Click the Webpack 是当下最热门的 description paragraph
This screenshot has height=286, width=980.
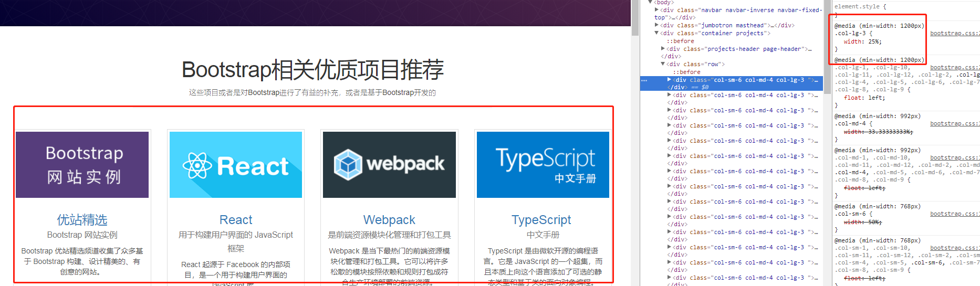point(389,266)
